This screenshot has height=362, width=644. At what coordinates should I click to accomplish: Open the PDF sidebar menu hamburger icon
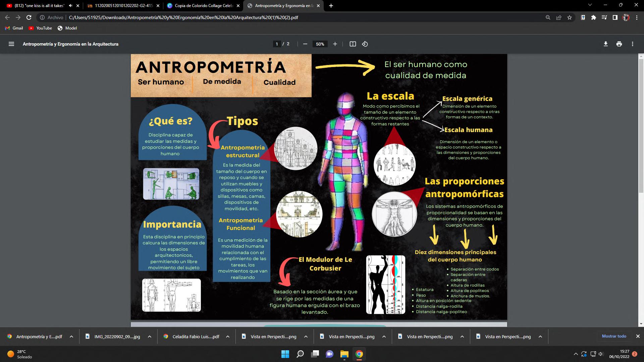tap(11, 44)
